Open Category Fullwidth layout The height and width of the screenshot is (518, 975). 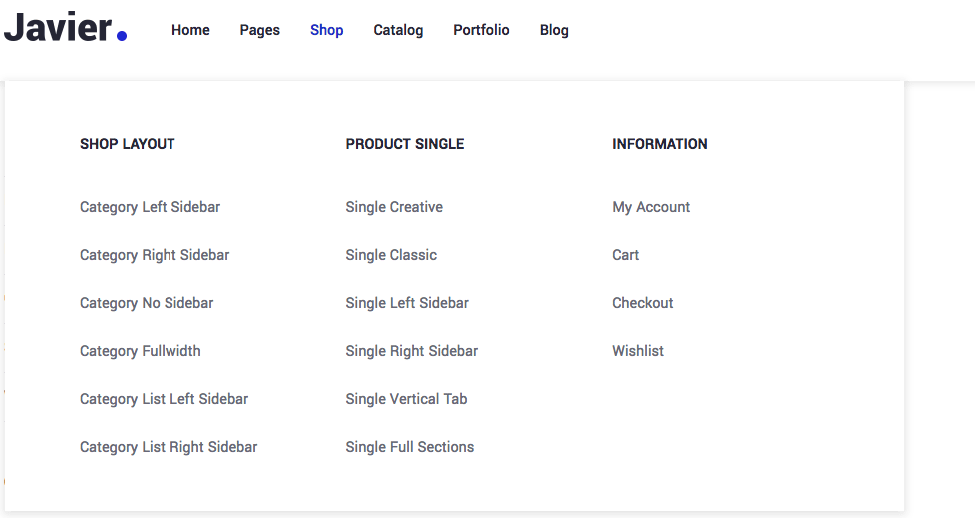(140, 351)
